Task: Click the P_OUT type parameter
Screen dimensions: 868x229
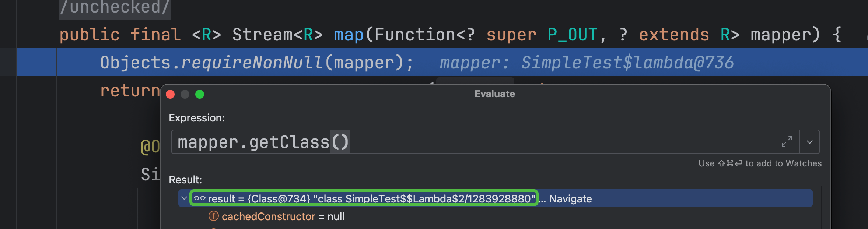Action: (x=572, y=35)
